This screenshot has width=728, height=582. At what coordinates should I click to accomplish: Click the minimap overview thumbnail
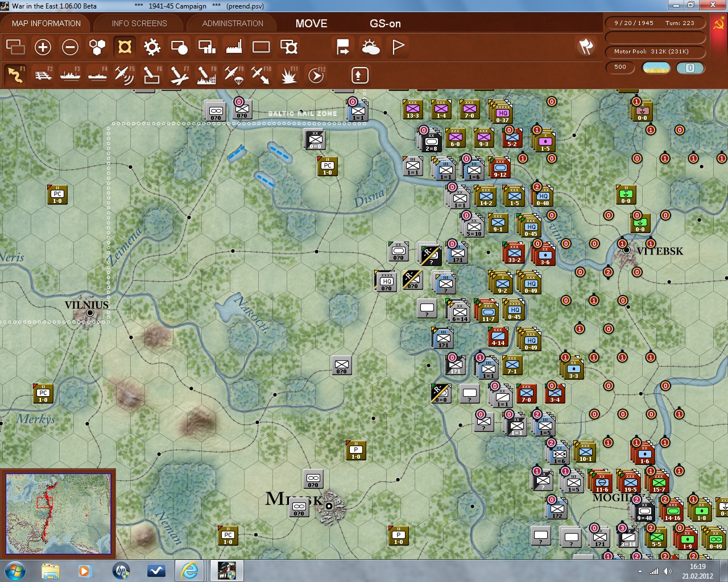58,513
